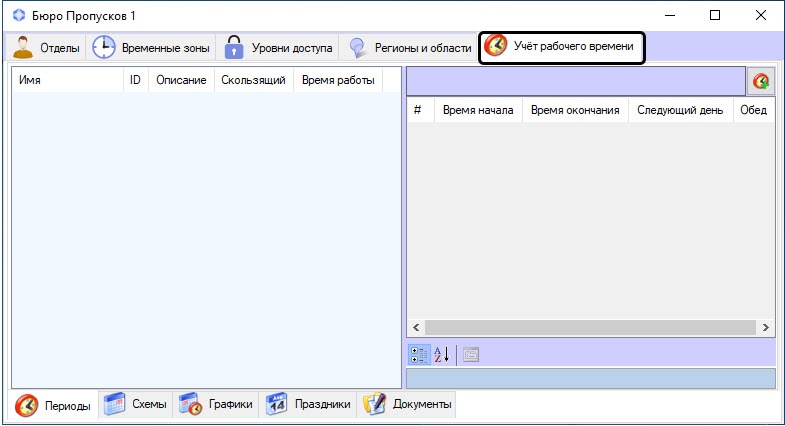Click the clock add-interval icon button
Screen dimensions: 785x426
point(760,81)
